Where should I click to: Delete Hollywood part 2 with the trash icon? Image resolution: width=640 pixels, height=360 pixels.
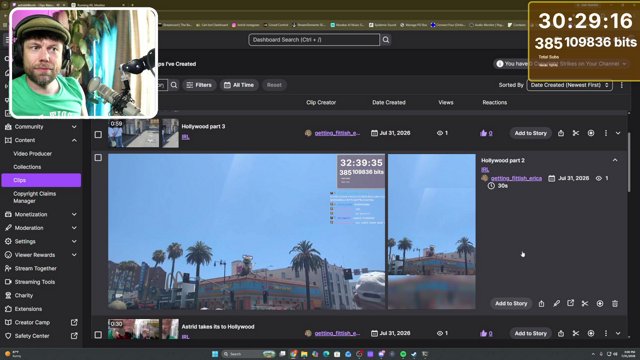tap(615, 304)
